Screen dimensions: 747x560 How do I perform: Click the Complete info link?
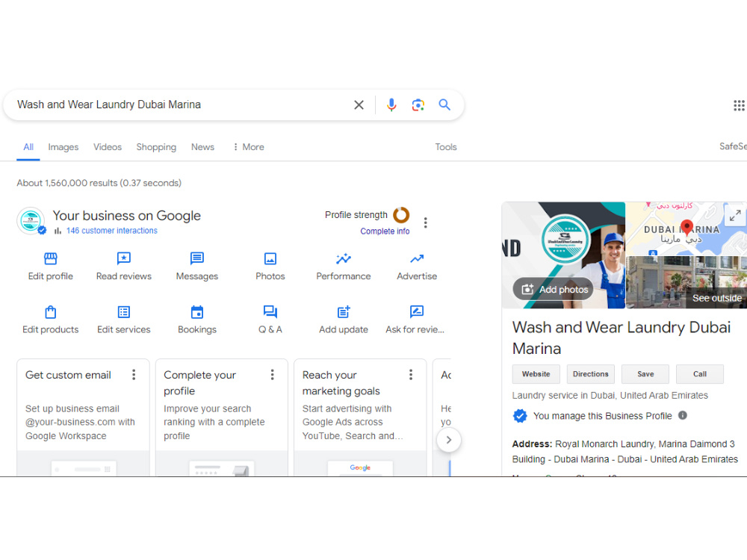pyautogui.click(x=385, y=231)
